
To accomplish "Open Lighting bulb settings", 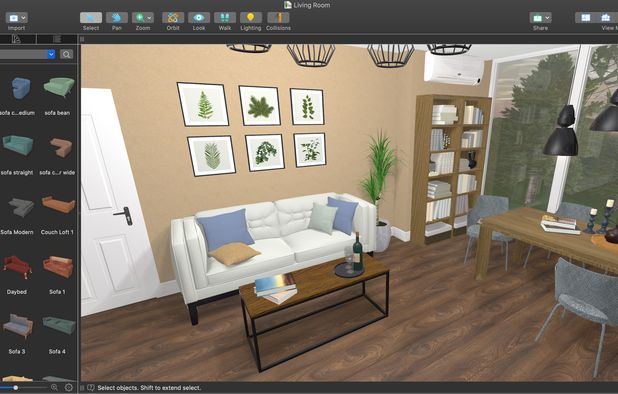I will point(251,18).
